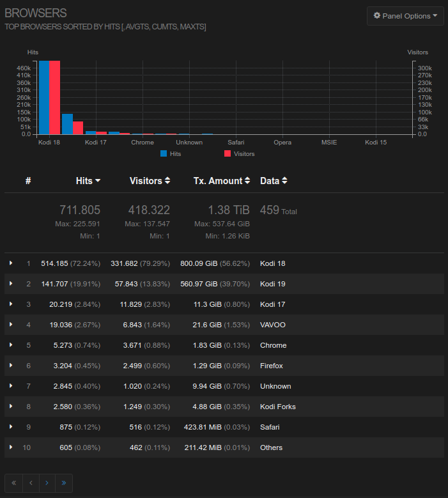
Task: Expand the VAVOO row
Action: pos(11,325)
